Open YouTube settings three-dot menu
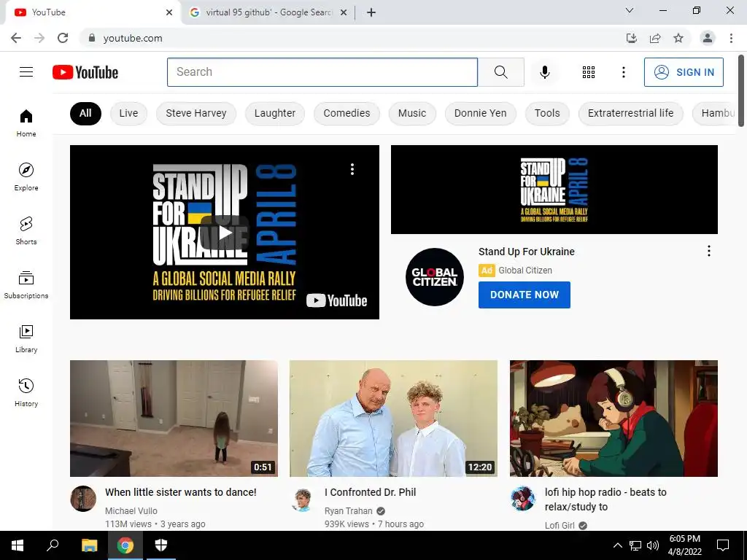Image resolution: width=747 pixels, height=560 pixels. tap(623, 72)
